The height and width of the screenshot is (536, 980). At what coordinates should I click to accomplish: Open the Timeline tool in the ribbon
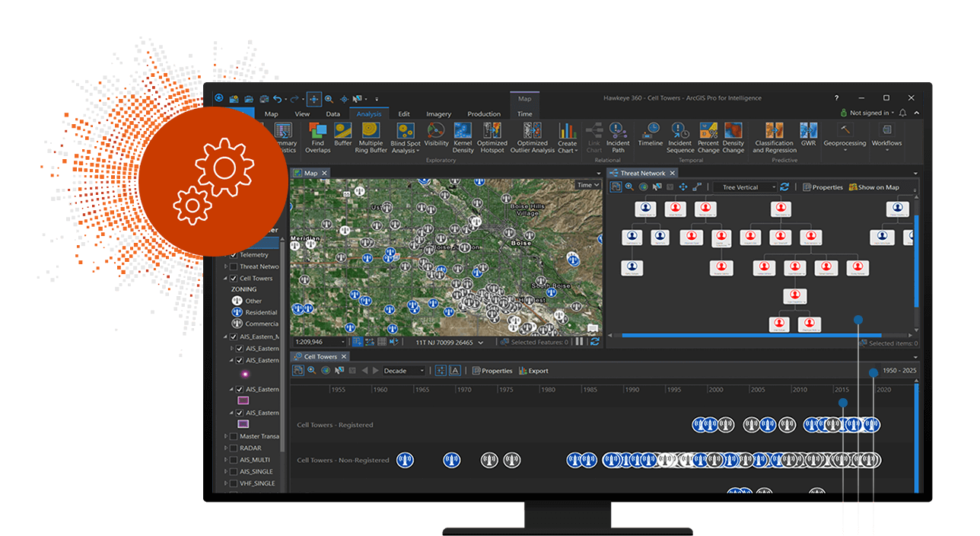(x=650, y=134)
